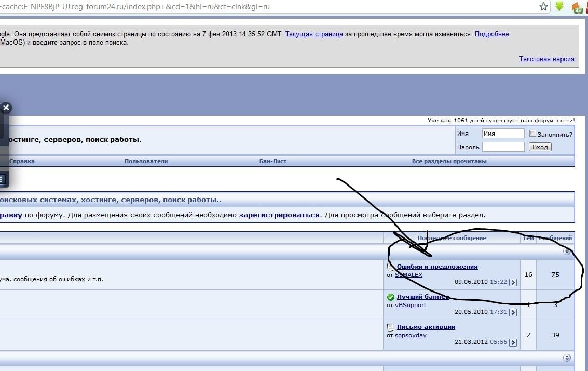Open Пользователи in forum navigation bar
Screen dimensions: 588x371
point(146,161)
